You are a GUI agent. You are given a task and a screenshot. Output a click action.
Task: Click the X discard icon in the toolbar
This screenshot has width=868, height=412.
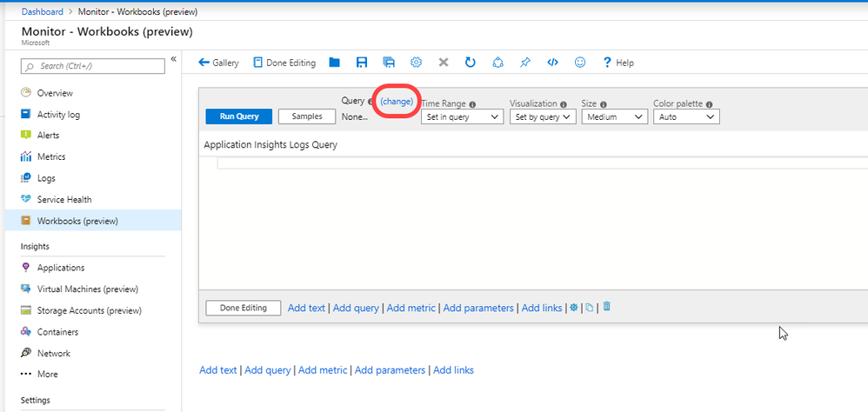tap(444, 63)
